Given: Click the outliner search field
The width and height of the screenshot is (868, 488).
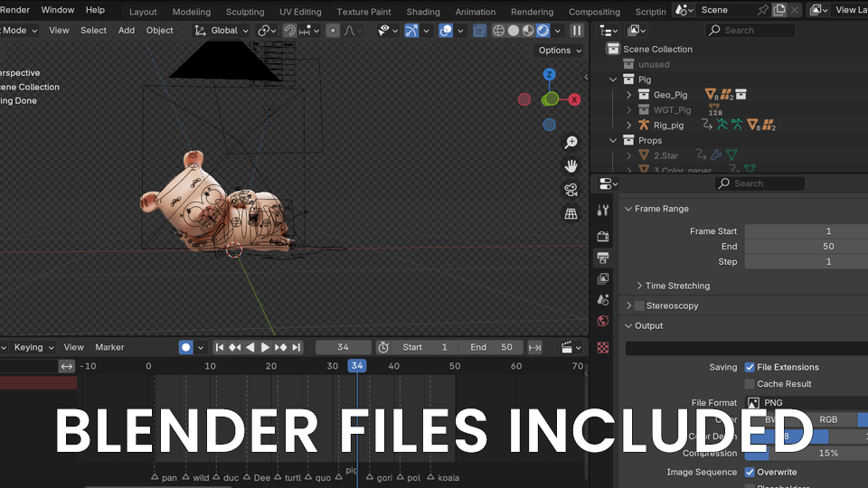Looking at the screenshot, I should [750, 31].
